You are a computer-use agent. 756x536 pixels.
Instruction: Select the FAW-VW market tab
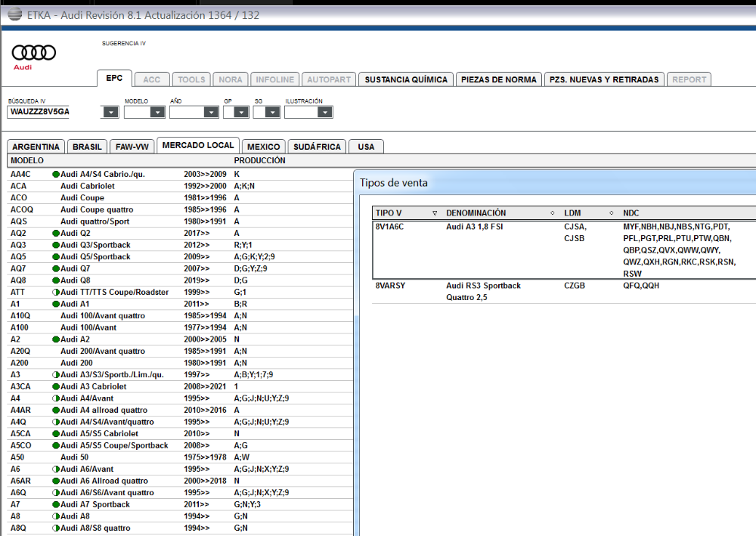click(132, 147)
